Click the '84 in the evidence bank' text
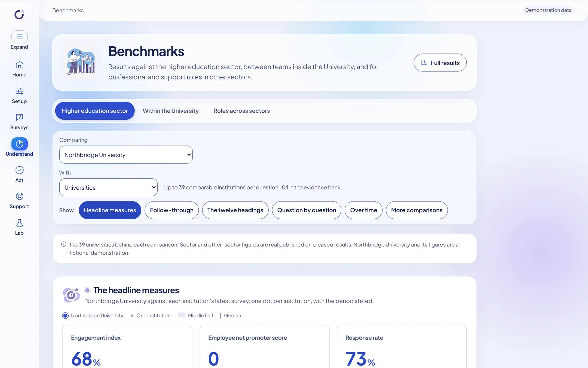Image resolution: width=588 pixels, height=368 pixels. click(311, 187)
